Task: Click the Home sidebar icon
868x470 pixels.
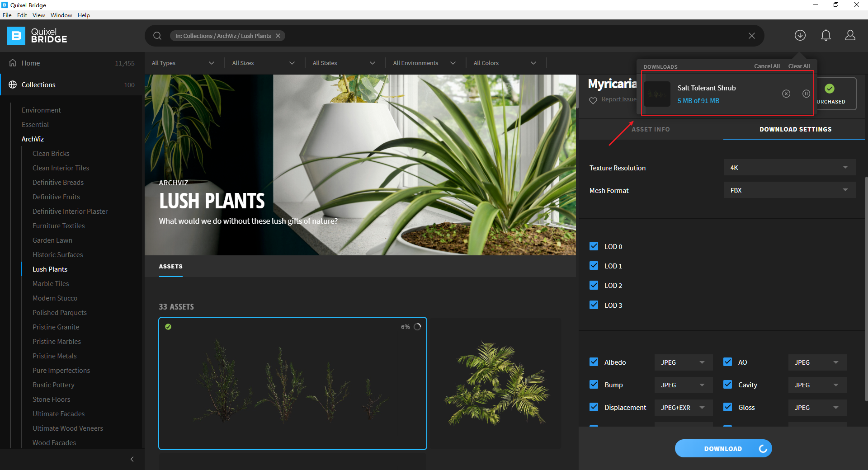Action: [x=13, y=63]
